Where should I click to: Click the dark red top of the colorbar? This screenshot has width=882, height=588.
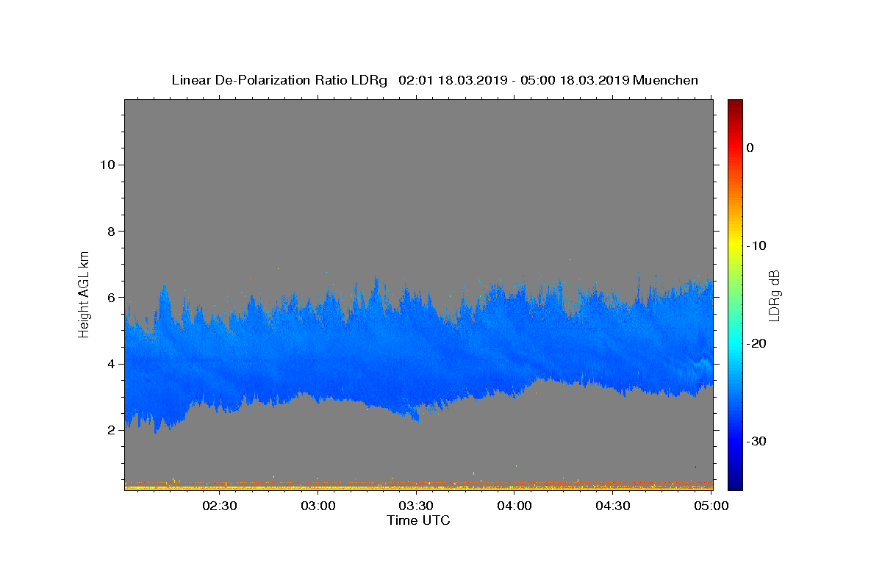(x=735, y=107)
